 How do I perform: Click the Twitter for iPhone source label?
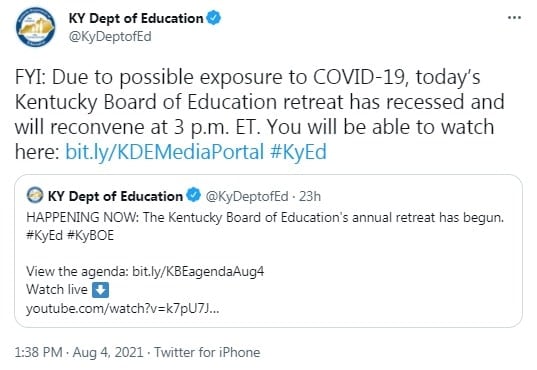207,352
